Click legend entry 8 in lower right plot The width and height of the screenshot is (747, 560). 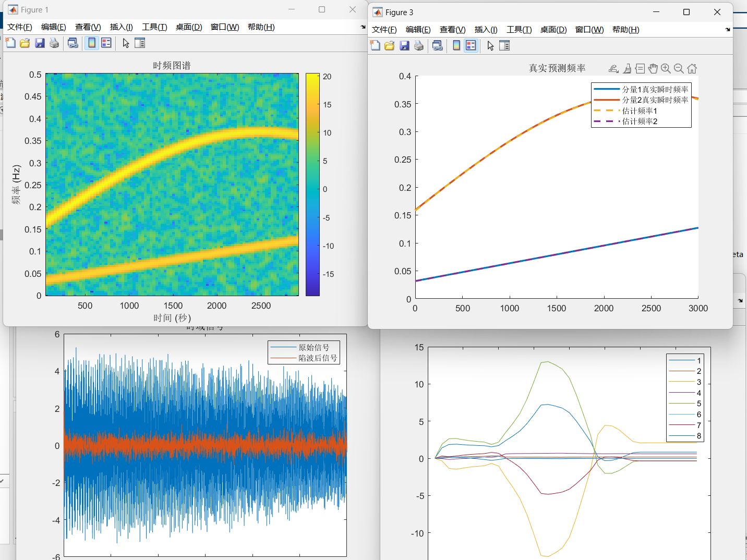point(685,436)
